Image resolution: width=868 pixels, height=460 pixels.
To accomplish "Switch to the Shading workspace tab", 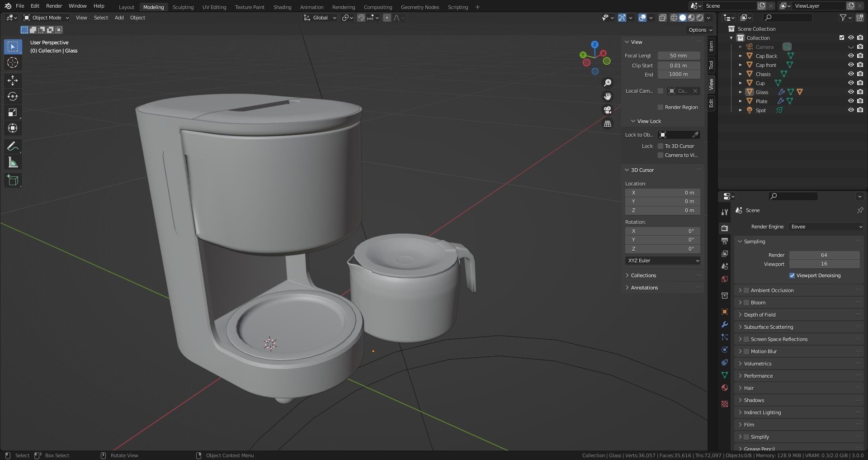I will tap(282, 7).
